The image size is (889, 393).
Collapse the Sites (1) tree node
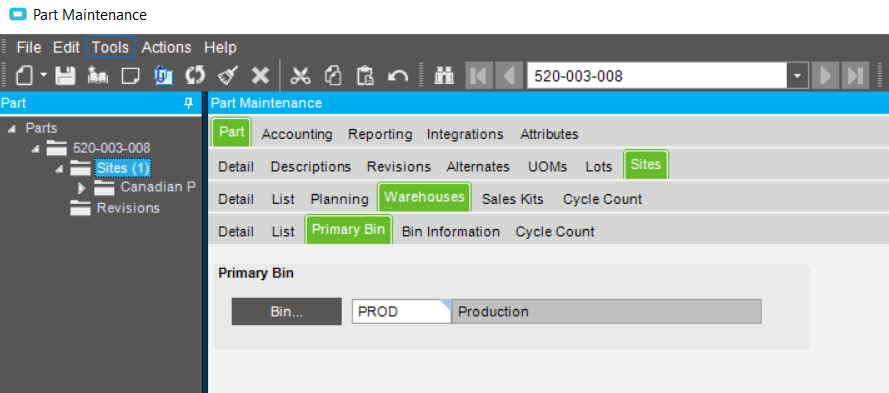tap(59, 168)
